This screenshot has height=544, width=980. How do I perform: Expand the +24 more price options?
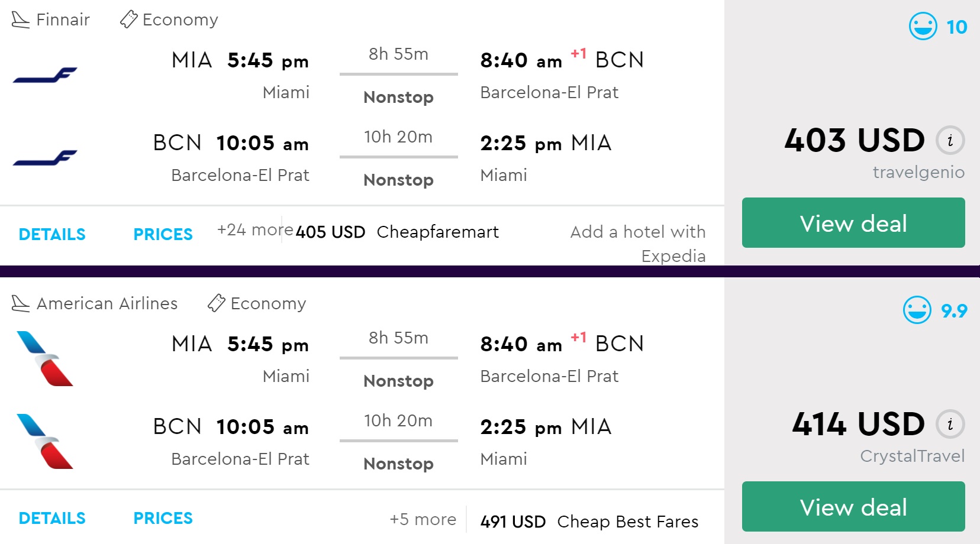click(254, 229)
